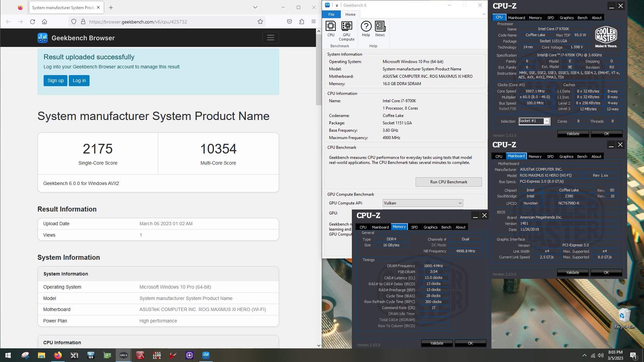Open Firefox application menu
Viewport: 644px width, 362px height.
[x=314, y=22]
